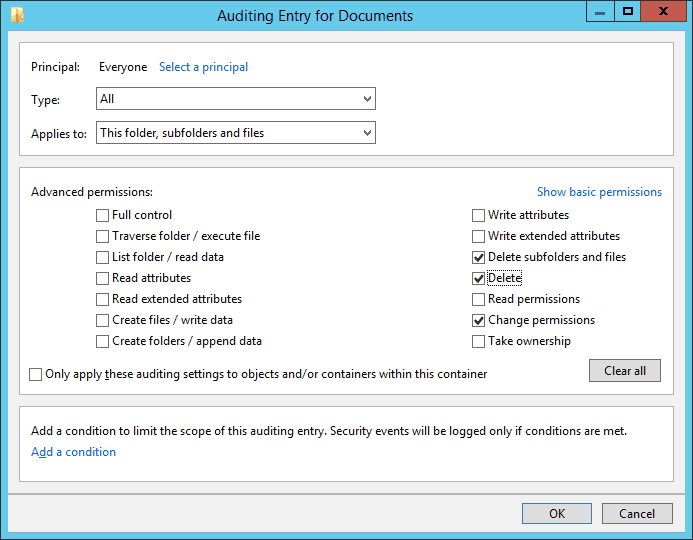693x540 pixels.
Task: Confirm with the OK button
Action: [557, 513]
